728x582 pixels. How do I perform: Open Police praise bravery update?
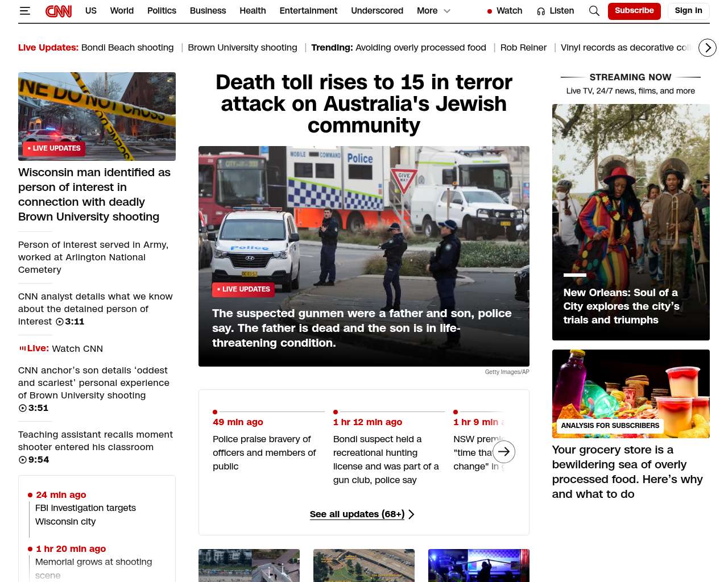(x=264, y=452)
